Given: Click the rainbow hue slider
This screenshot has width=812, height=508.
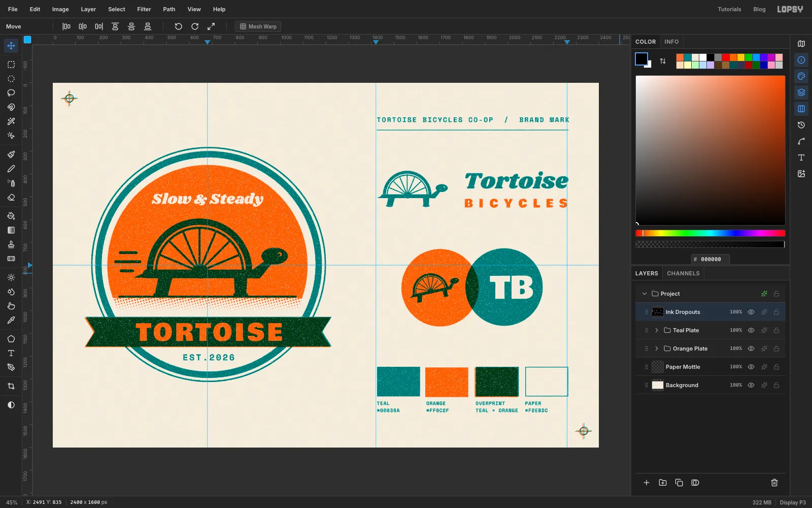Looking at the screenshot, I should pos(710,233).
